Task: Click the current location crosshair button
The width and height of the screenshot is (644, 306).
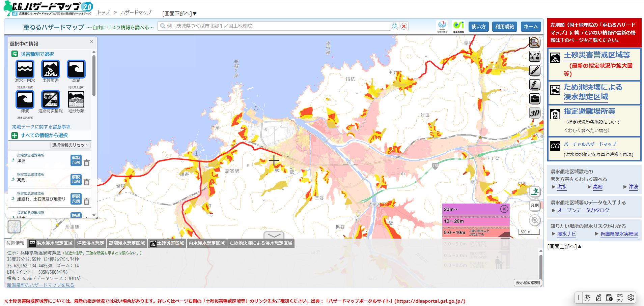Action: (535, 220)
